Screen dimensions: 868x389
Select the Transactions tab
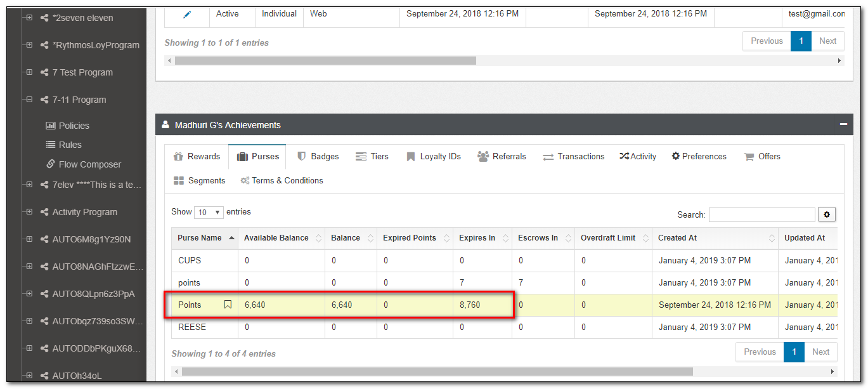(x=573, y=157)
